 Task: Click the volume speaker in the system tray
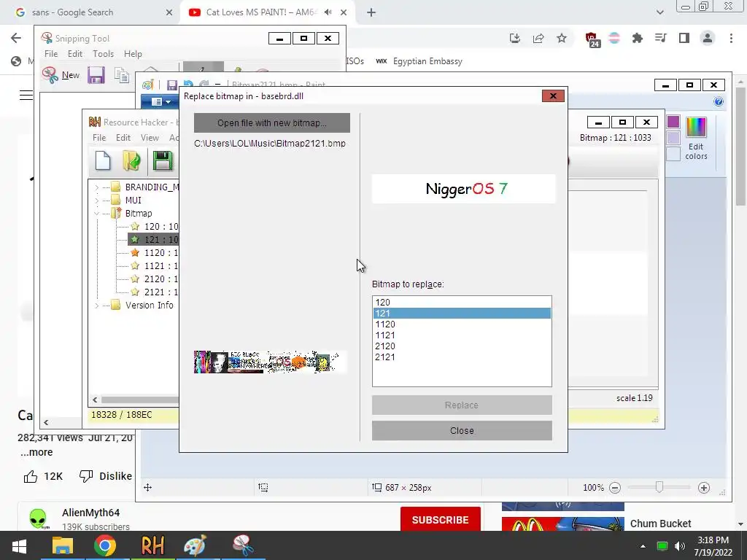[680, 545]
